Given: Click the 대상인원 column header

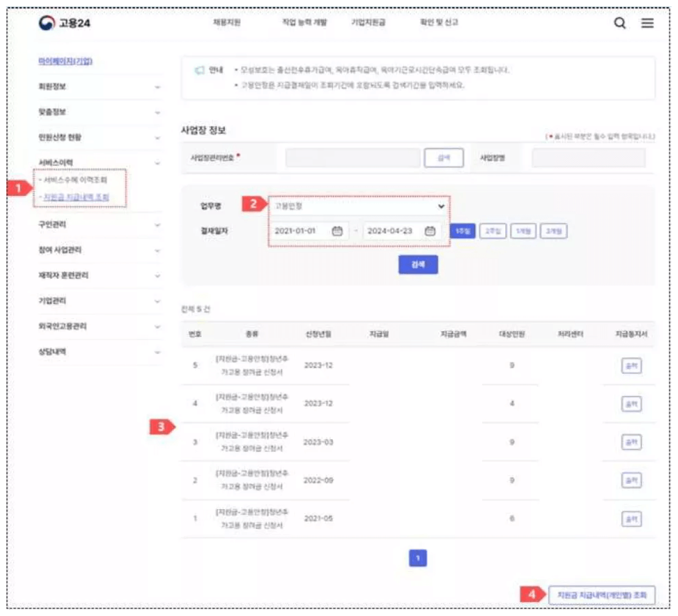Looking at the screenshot, I should point(512,334).
